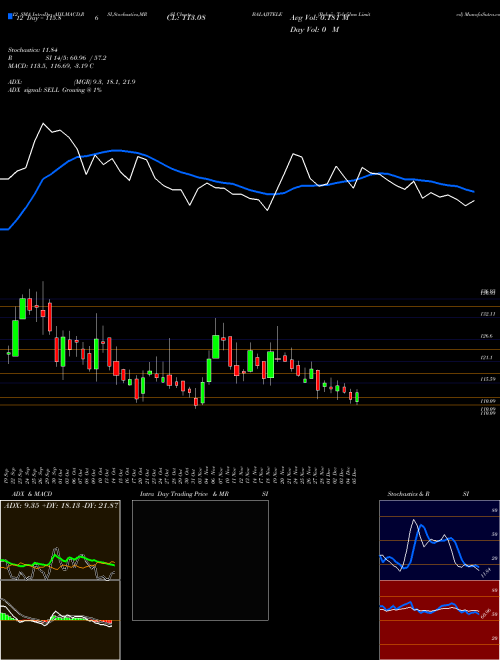Click the 11.84 value on Stochastics chart
The width and height of the screenshot is (500, 660).
[x=486, y=573]
